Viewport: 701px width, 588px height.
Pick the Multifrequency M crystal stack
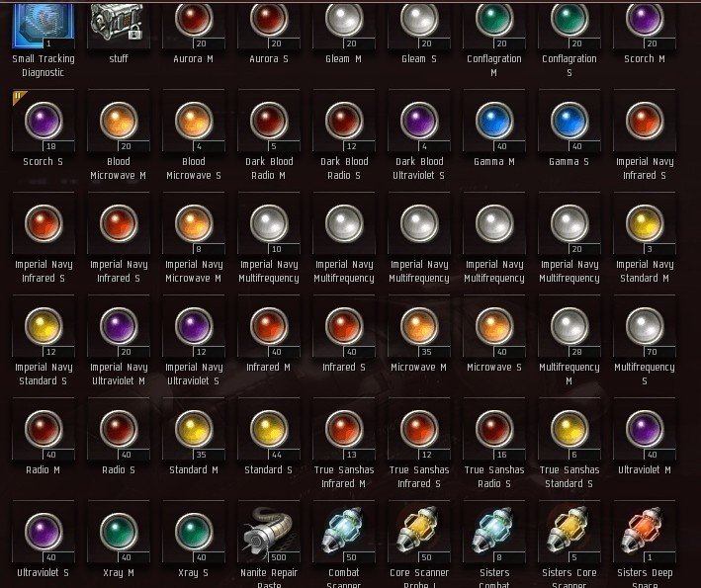coord(570,326)
